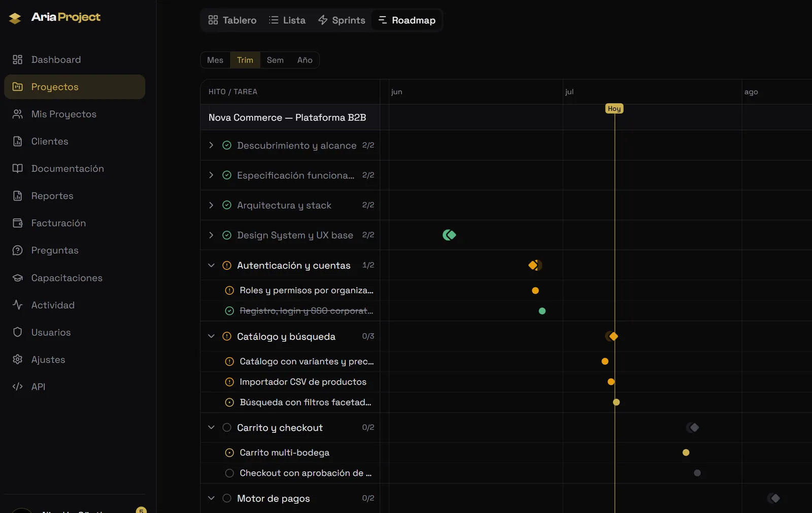Set the timeline scale to Mes
This screenshot has height=513, width=812.
(215, 60)
